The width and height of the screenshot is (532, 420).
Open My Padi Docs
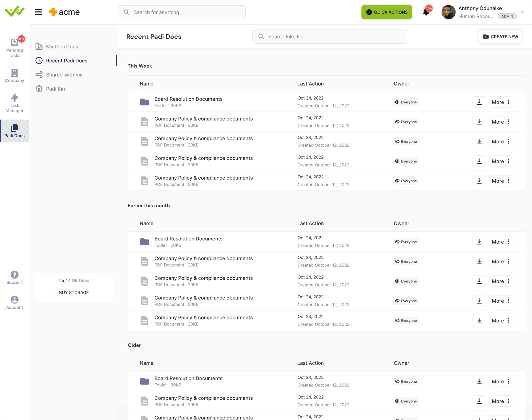click(57, 47)
